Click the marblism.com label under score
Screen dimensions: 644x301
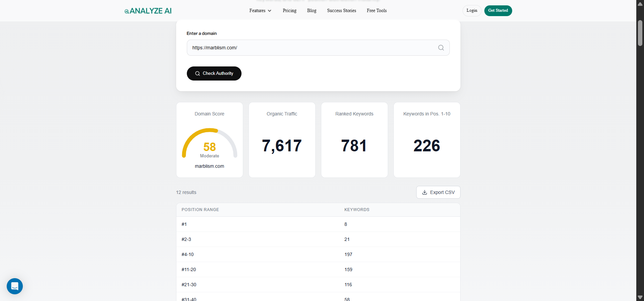[x=210, y=166]
